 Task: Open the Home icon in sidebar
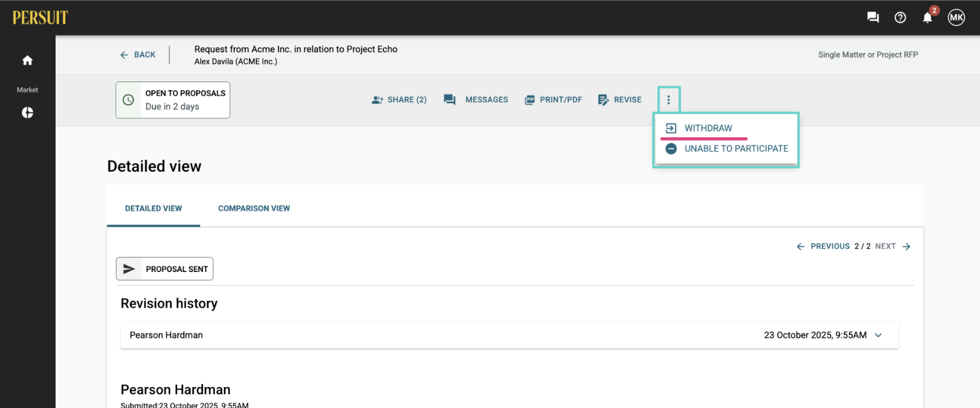pyautogui.click(x=27, y=61)
